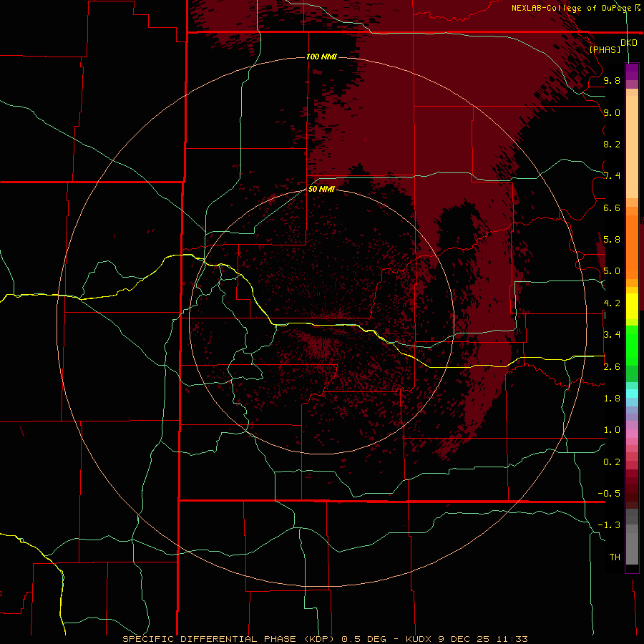Click the KUDX radar site identifier
This screenshot has height=644, width=644.
[x=419, y=639]
